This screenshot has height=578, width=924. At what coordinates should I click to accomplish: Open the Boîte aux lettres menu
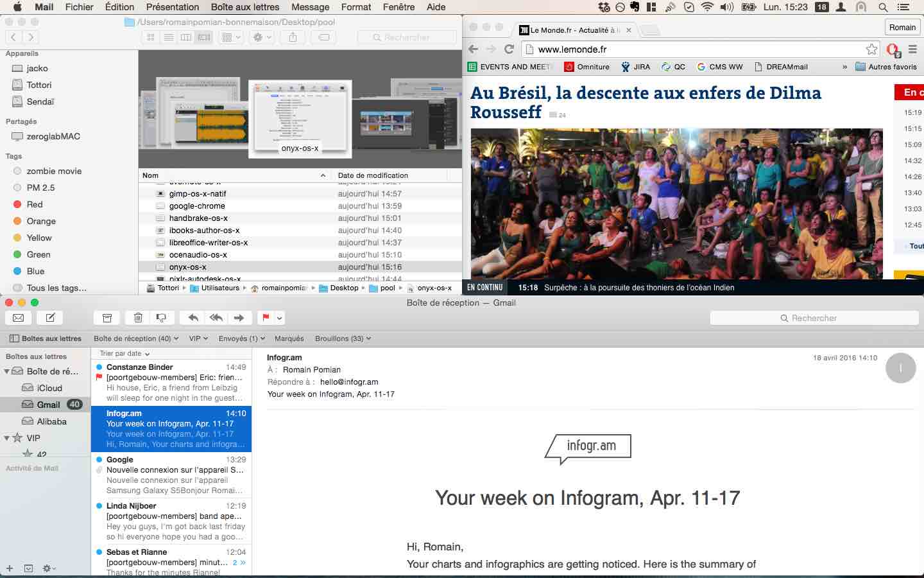(x=245, y=7)
